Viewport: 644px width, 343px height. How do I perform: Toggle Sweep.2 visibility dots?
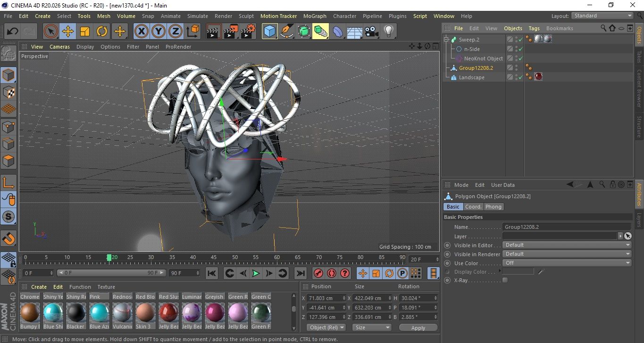click(x=516, y=40)
